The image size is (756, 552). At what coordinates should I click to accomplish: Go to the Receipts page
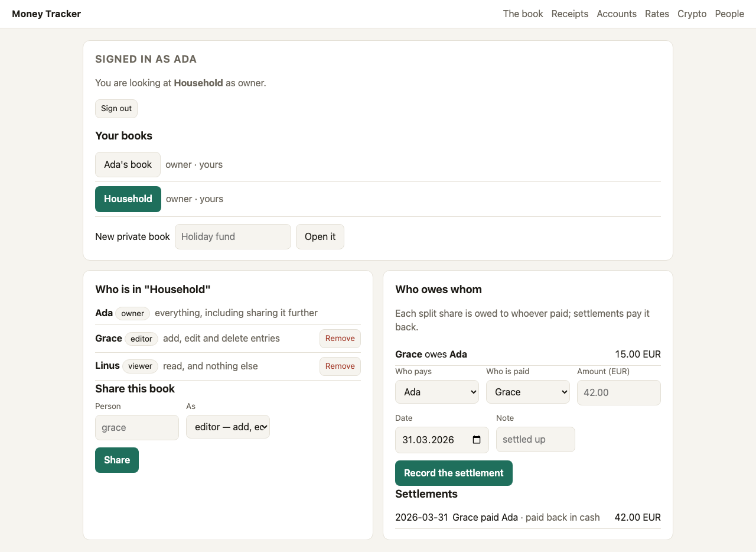(x=570, y=14)
